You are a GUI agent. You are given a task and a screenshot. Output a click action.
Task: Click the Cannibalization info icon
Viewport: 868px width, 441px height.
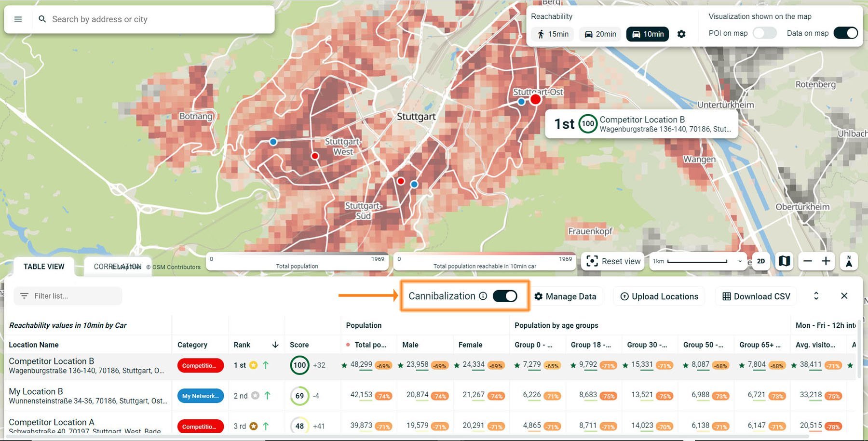(483, 296)
